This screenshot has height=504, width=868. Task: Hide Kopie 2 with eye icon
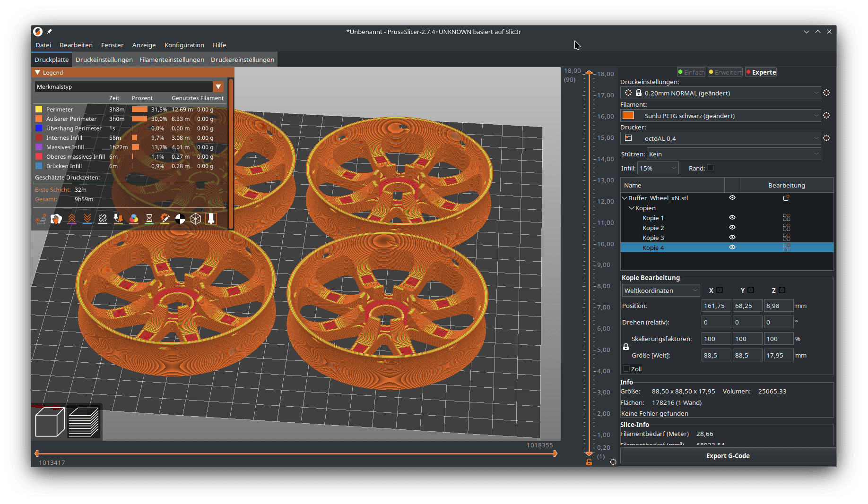click(x=732, y=228)
